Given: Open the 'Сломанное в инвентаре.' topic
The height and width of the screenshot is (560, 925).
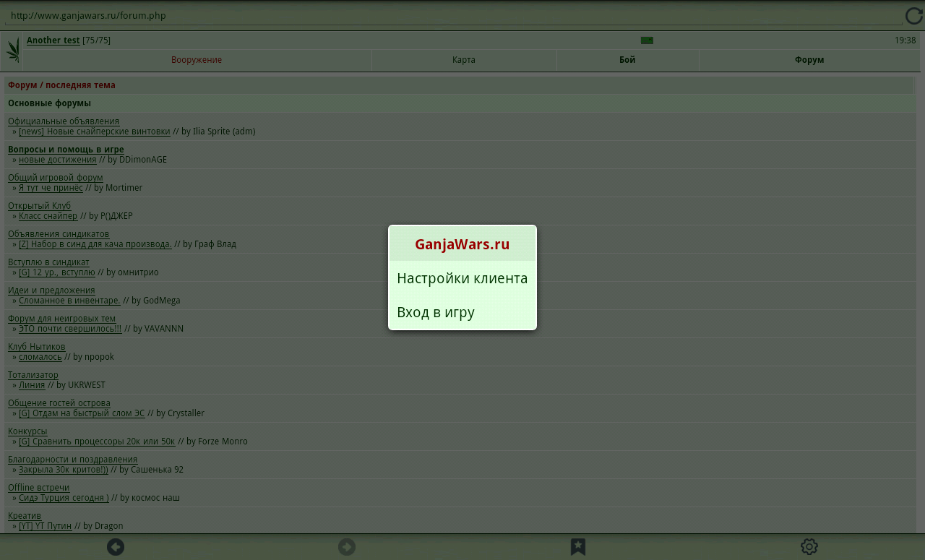Looking at the screenshot, I should coord(69,301).
